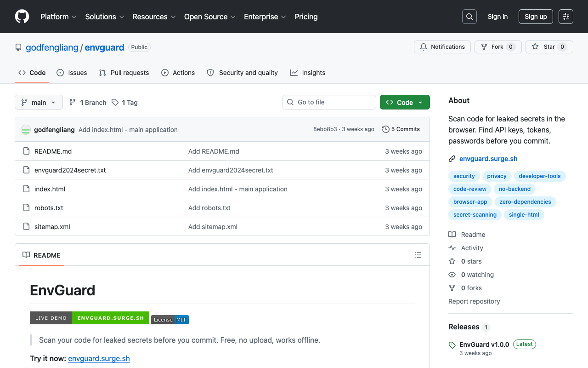View the 5 Commits history
This screenshot has height=368, width=588.
[x=401, y=129]
